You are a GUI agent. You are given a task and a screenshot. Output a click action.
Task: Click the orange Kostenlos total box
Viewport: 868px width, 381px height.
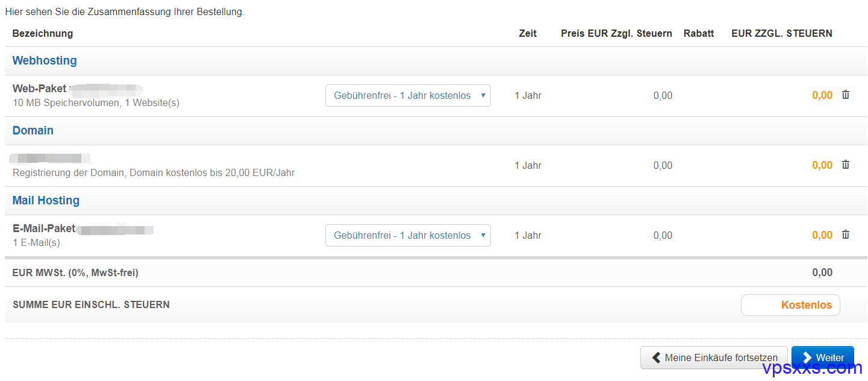[790, 305]
